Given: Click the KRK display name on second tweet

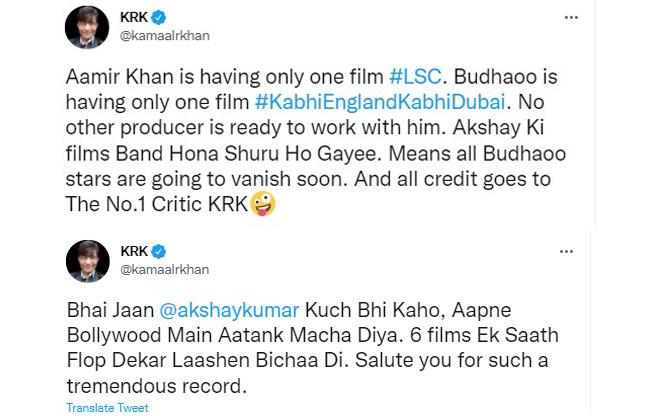Looking at the screenshot, I should click(134, 249).
